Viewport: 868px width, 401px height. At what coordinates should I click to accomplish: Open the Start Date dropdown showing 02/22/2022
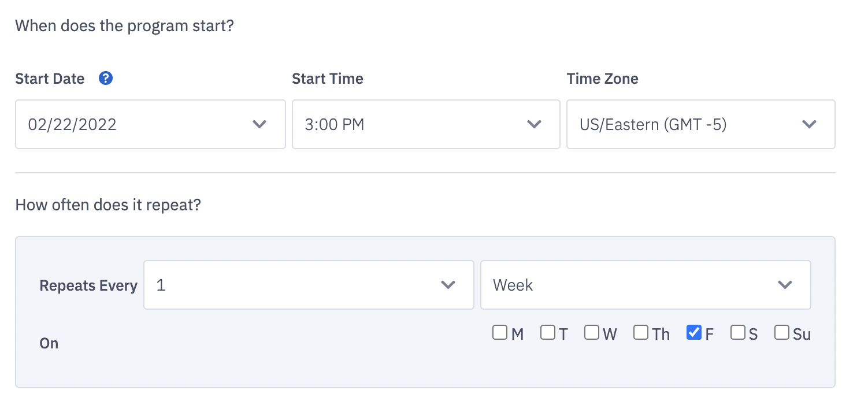150,124
